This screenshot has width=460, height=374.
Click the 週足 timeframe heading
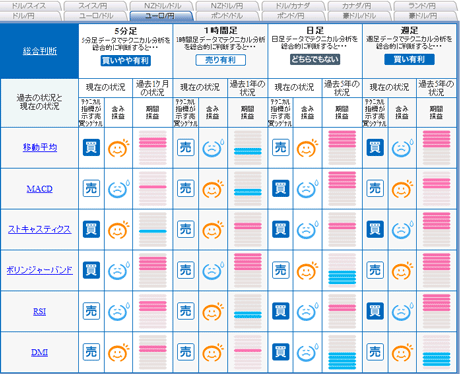pyautogui.click(x=409, y=30)
